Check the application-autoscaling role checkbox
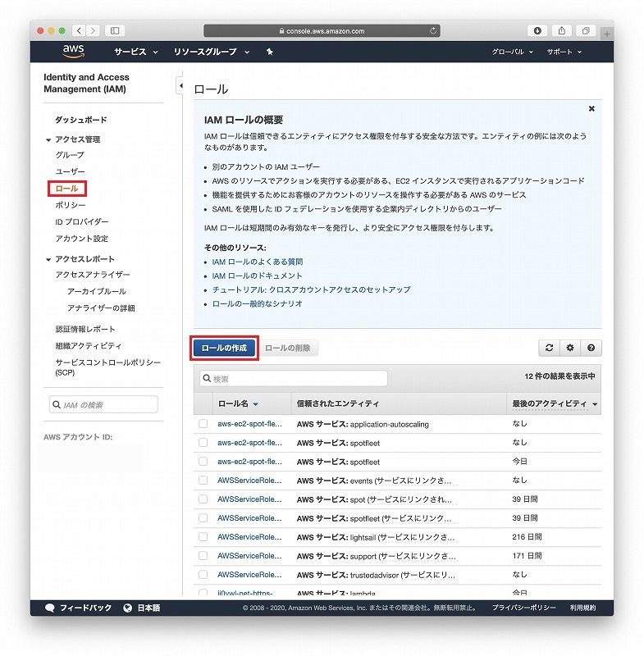This screenshot has height=656, width=644. pos(203,424)
